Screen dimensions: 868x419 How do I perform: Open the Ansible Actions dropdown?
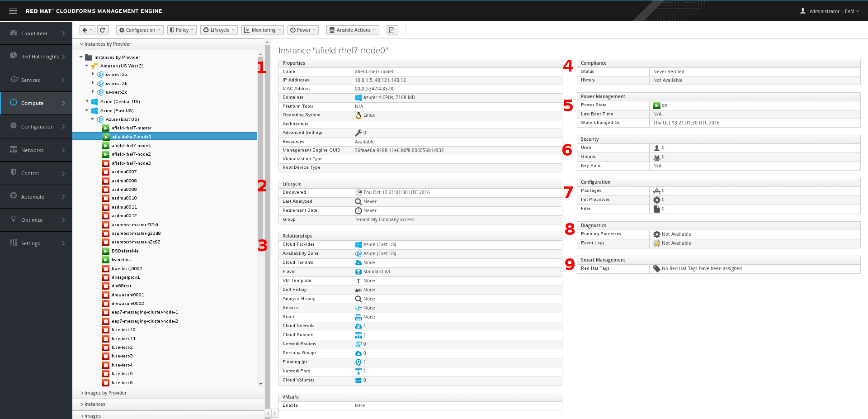(353, 30)
